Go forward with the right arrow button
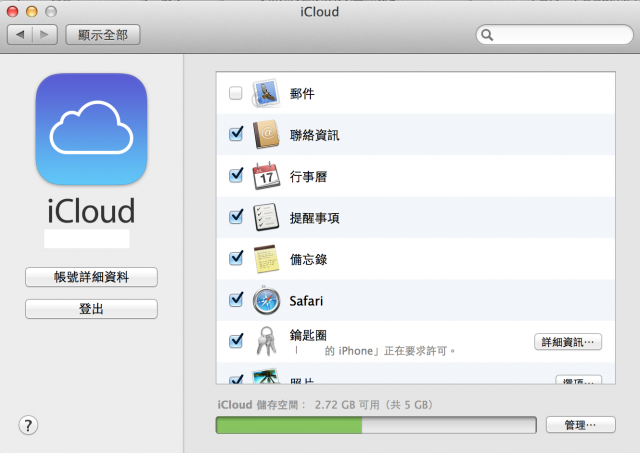Viewport: 640px width, 453px height. [x=44, y=35]
